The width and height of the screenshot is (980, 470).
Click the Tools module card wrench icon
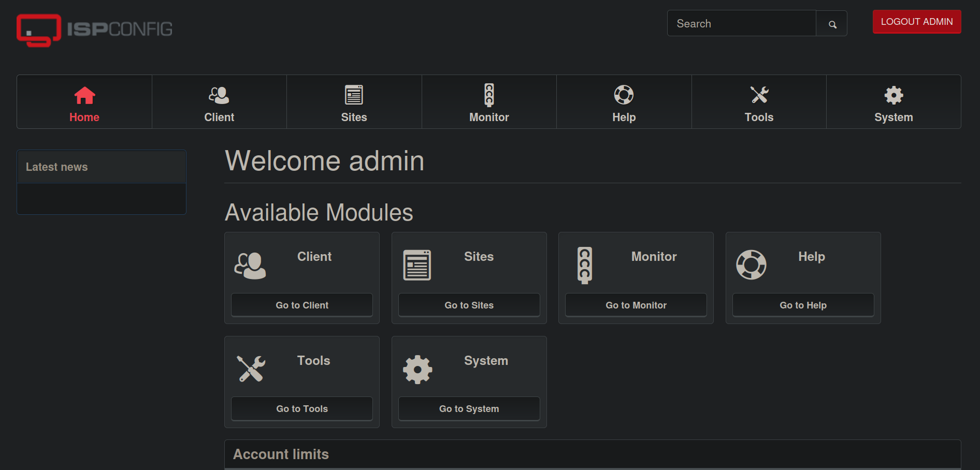click(x=251, y=369)
